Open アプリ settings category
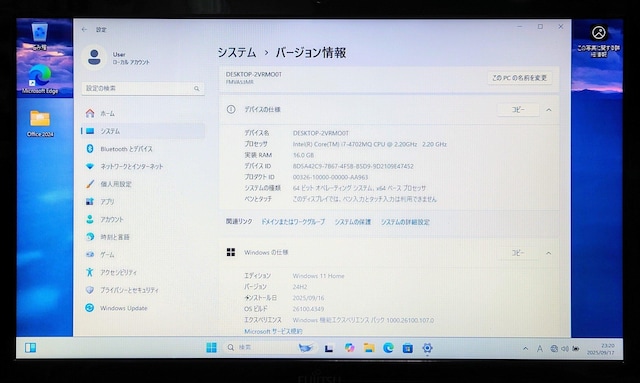Viewport: 640px width, 383px height. point(143,202)
